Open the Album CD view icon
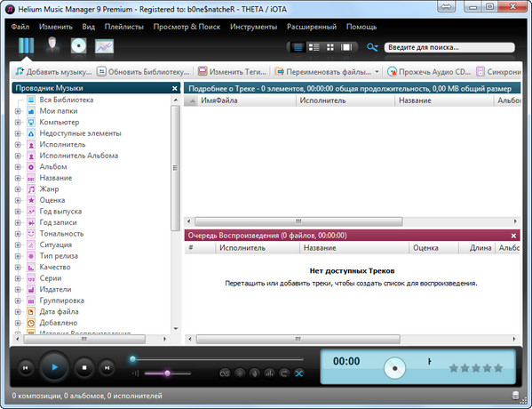Screen dimensions: 532x409 pyautogui.click(x=79, y=46)
